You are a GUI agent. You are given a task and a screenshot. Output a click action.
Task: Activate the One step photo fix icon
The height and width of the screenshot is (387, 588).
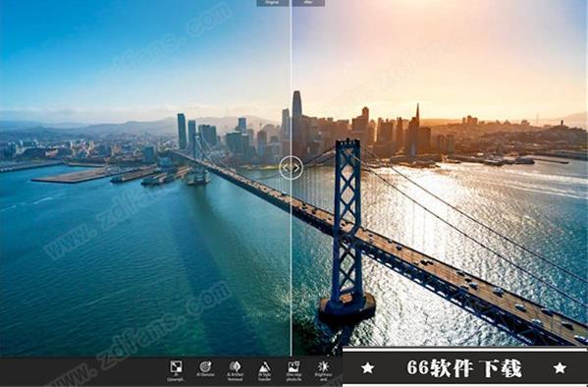(x=294, y=366)
